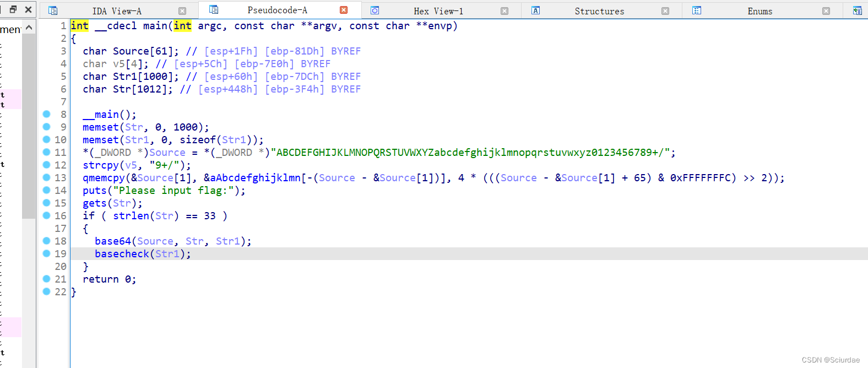Screen dimensions: 868x368
Task: Click the Structures tab icon
Action: click(535, 10)
